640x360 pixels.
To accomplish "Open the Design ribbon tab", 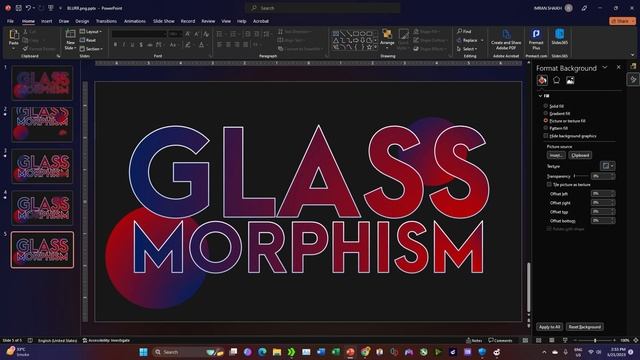I will (82, 21).
